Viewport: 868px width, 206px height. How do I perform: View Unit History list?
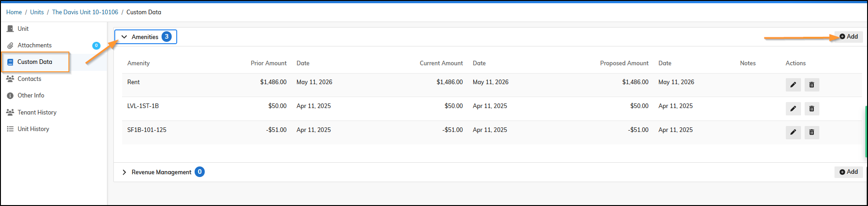33,129
